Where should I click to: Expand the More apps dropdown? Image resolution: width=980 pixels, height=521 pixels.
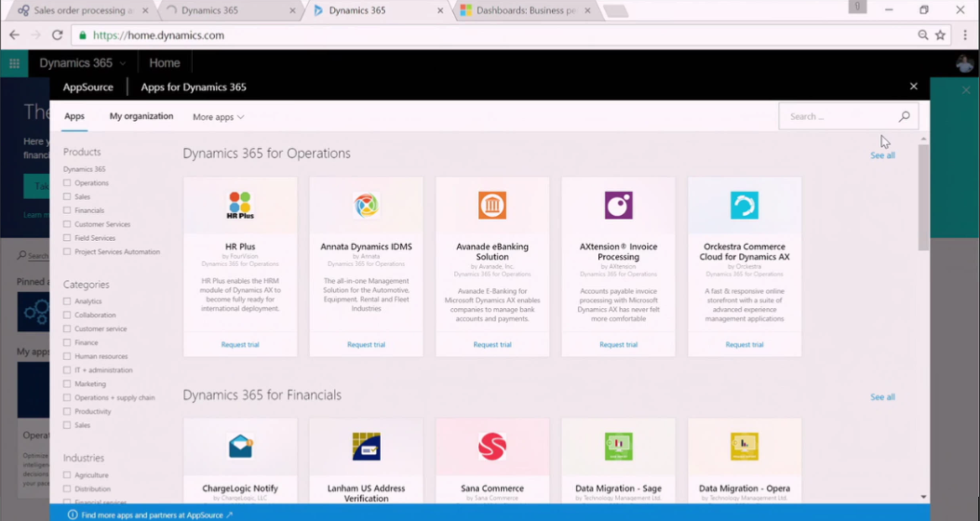click(x=218, y=117)
